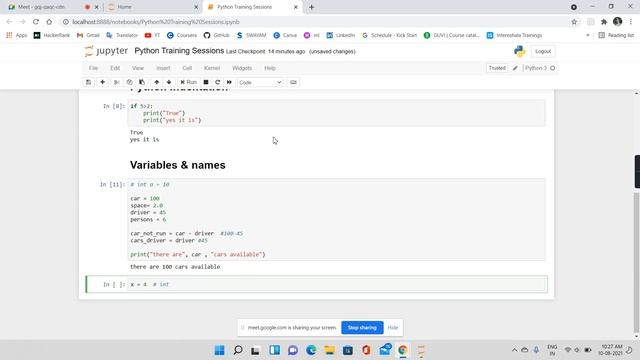Go to browser home page icon
Image resolution: width=640 pixels, height=360 pixels.
click(49, 22)
